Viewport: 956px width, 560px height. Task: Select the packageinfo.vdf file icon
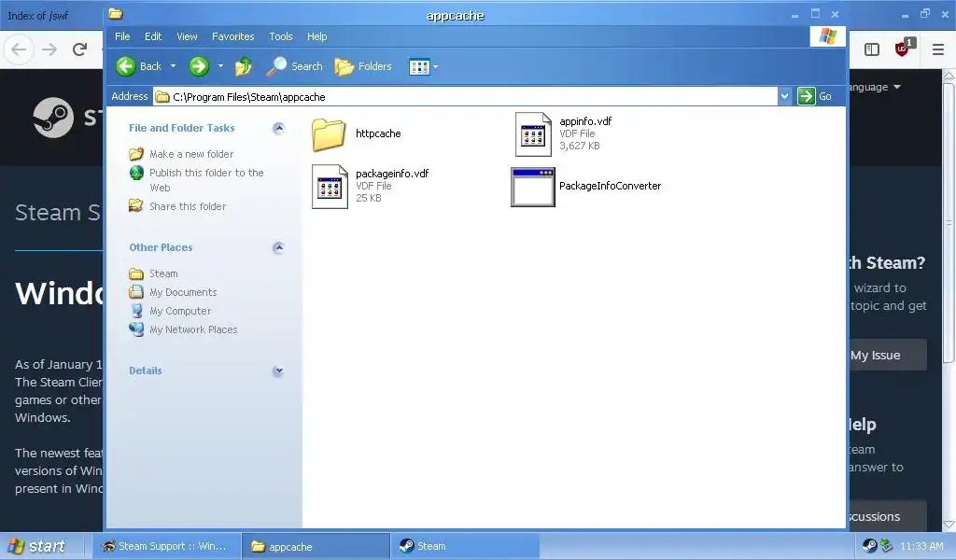pyautogui.click(x=330, y=187)
